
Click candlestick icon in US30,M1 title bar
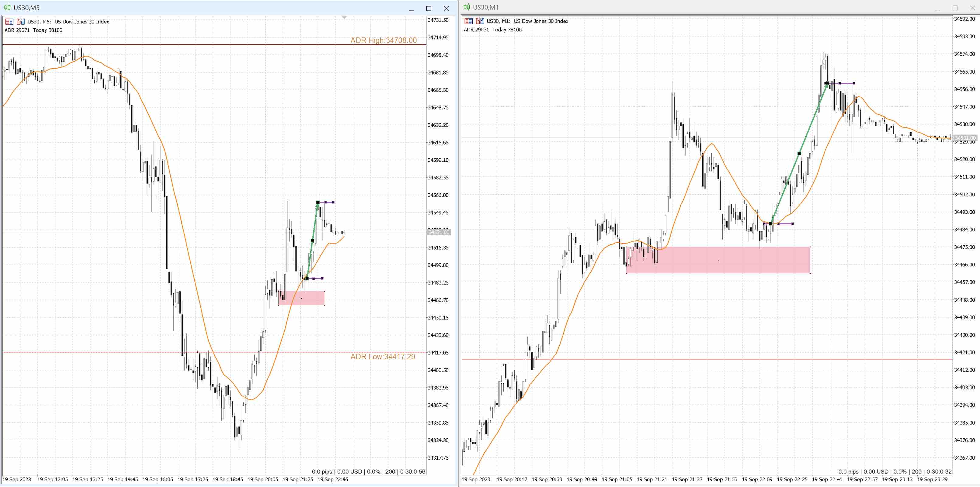click(466, 7)
